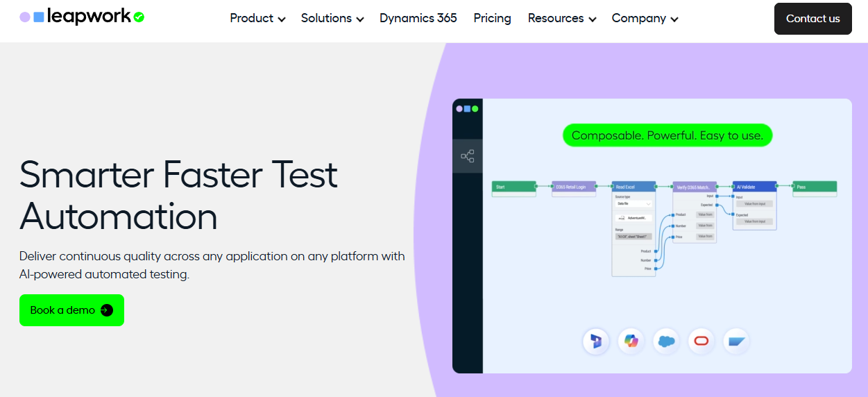The image size is (868, 397).
Task: Click the Contact us button
Action: pos(813,19)
